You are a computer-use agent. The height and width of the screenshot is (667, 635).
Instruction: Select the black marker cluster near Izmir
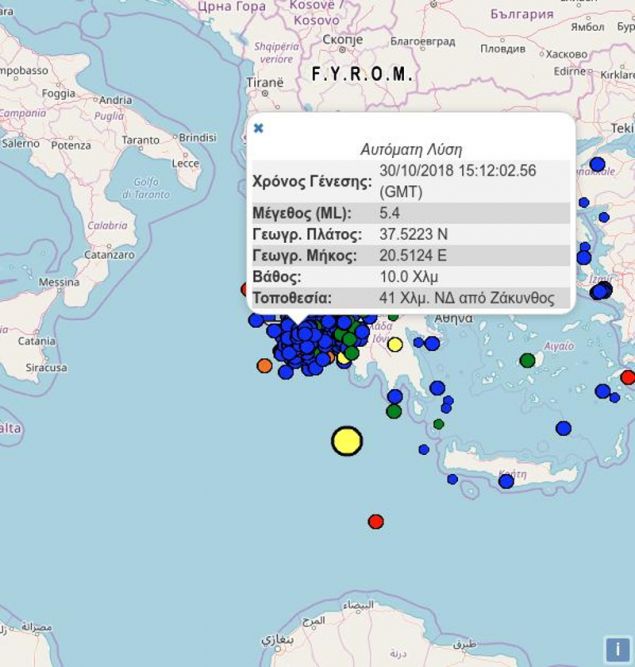601,291
